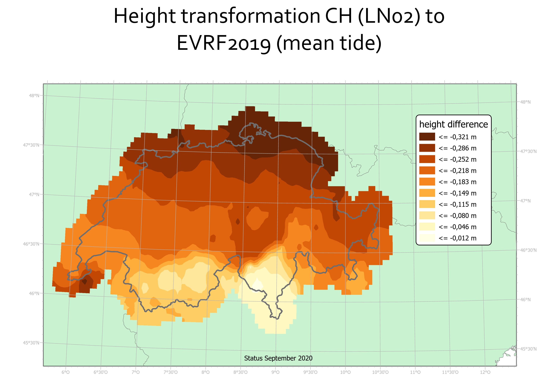Click the bottom axis label 9°O
The width and height of the screenshot is (555, 392).
tap(275, 372)
